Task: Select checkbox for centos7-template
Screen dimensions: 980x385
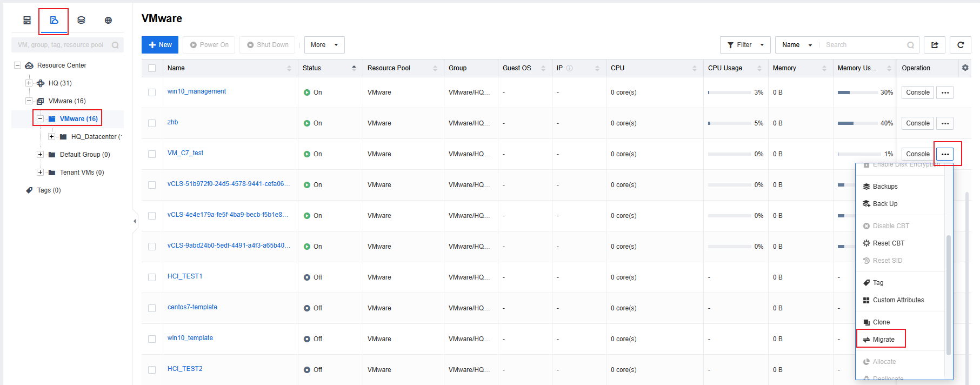Action: pos(152,308)
